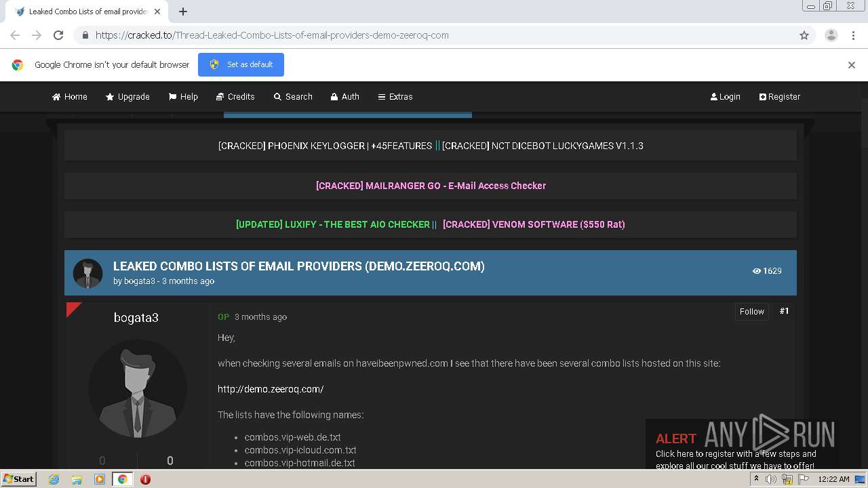Click the ALERT register popup
The width and height of the screenshot is (868, 488).
click(x=741, y=444)
